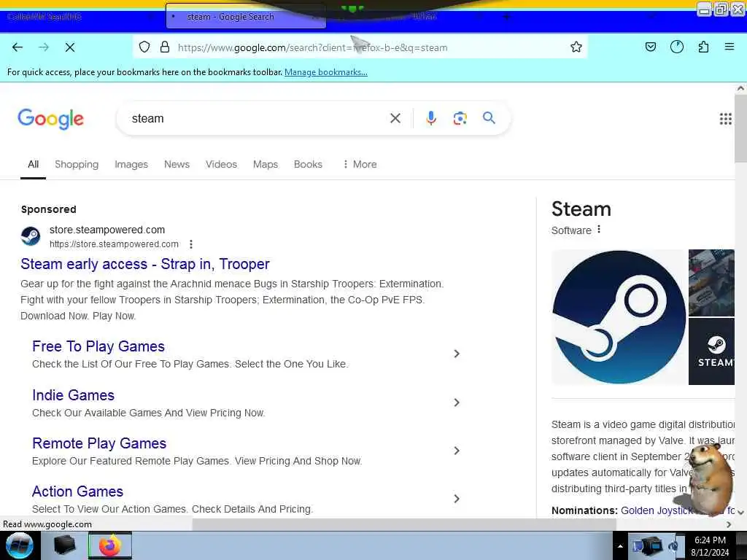
Task: Open the three-dot menu next to Software
Action: [599, 230]
